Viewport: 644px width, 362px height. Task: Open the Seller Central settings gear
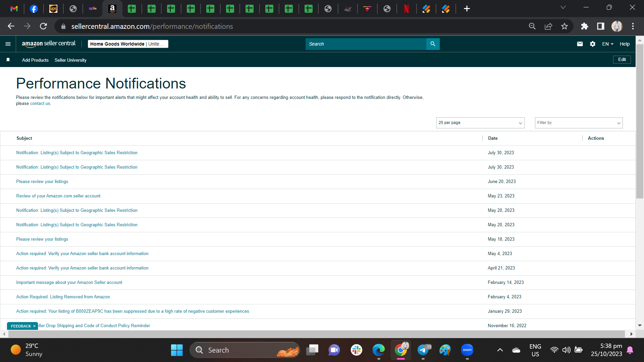coord(593,44)
